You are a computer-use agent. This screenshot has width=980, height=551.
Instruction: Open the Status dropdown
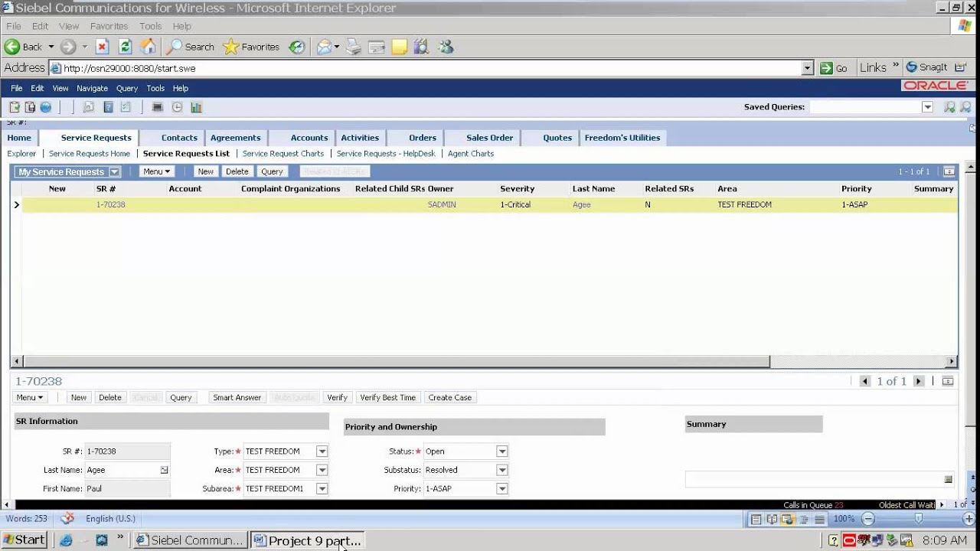(501, 452)
